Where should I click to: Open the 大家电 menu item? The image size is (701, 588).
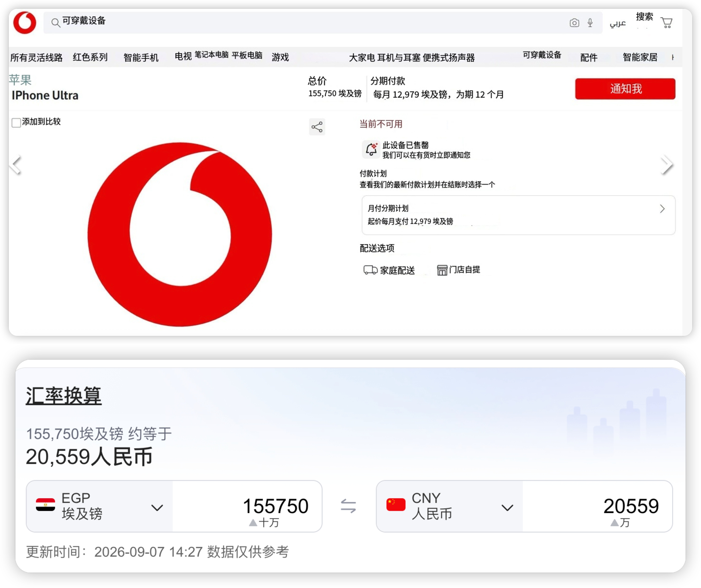click(362, 58)
